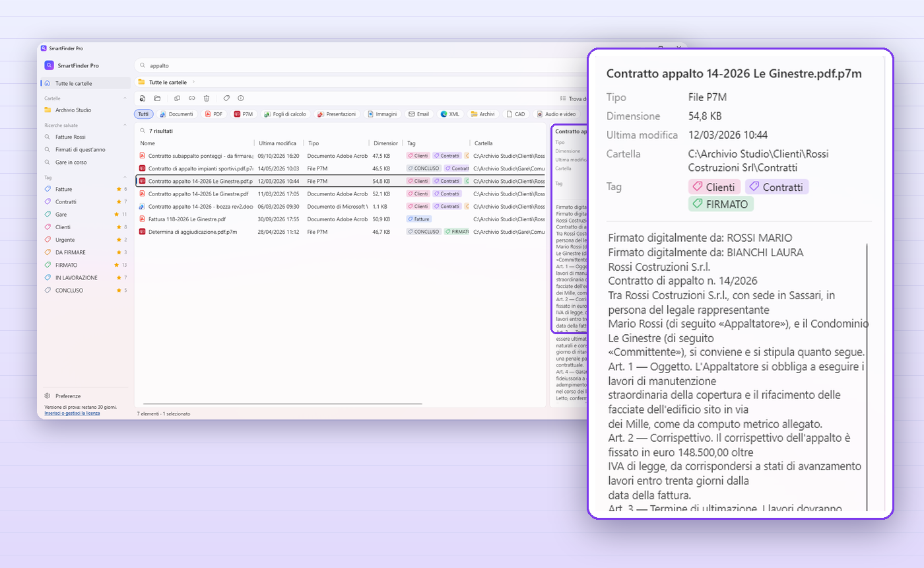Collapse the Ricerche salvate section

coord(125,125)
